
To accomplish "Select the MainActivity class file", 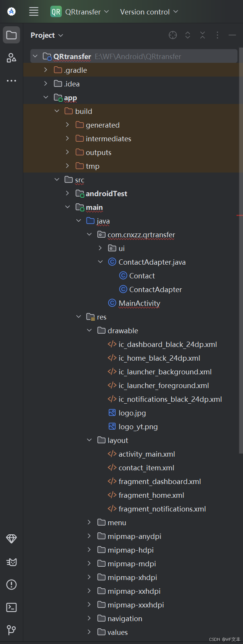I will [x=139, y=303].
